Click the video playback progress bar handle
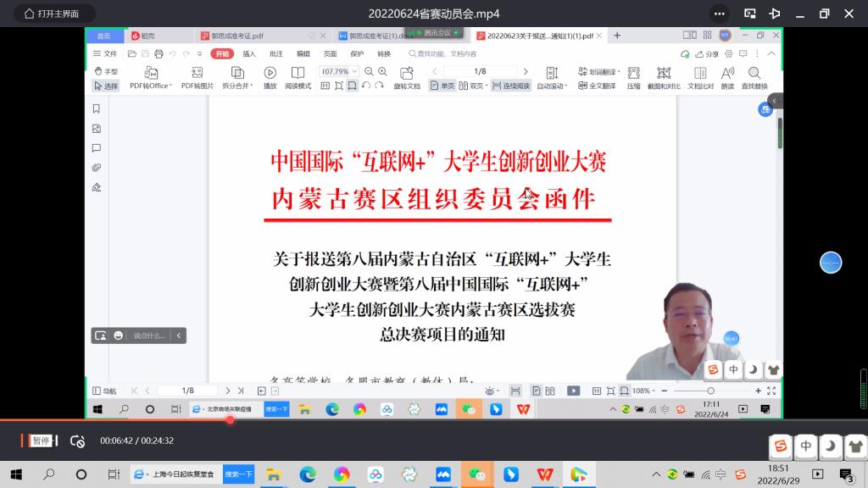868x488 pixels. [230, 419]
